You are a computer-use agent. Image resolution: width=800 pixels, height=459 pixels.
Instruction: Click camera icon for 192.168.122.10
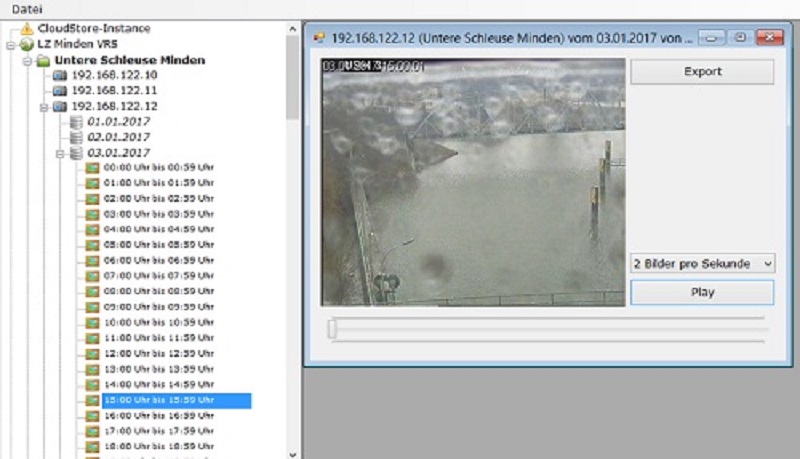(x=60, y=76)
